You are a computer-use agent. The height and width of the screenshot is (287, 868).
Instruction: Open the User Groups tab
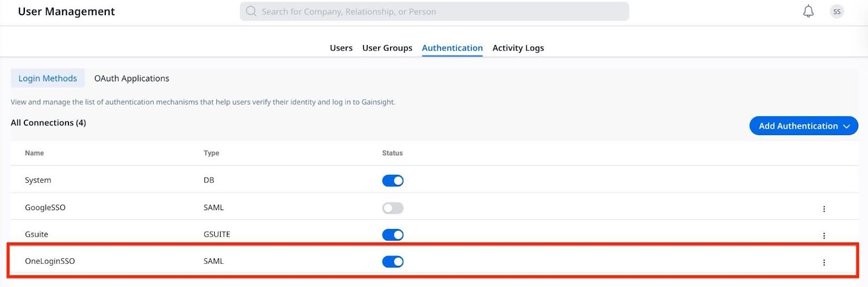[x=387, y=48]
